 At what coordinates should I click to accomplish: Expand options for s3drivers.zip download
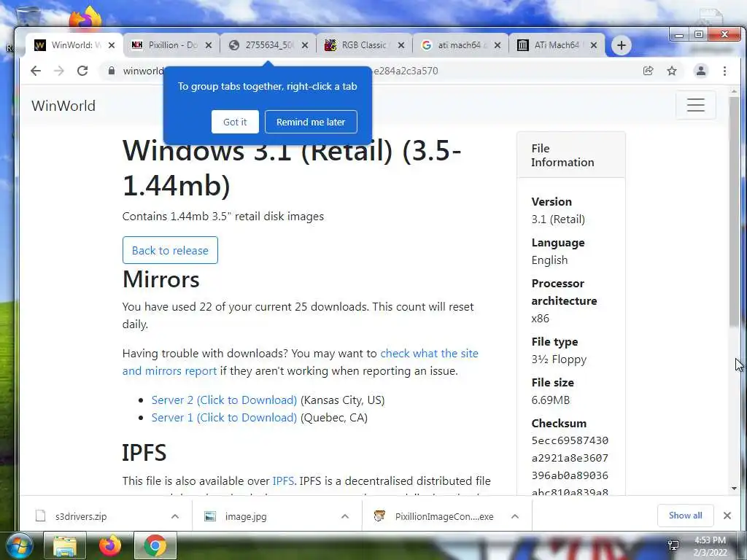pos(175,516)
